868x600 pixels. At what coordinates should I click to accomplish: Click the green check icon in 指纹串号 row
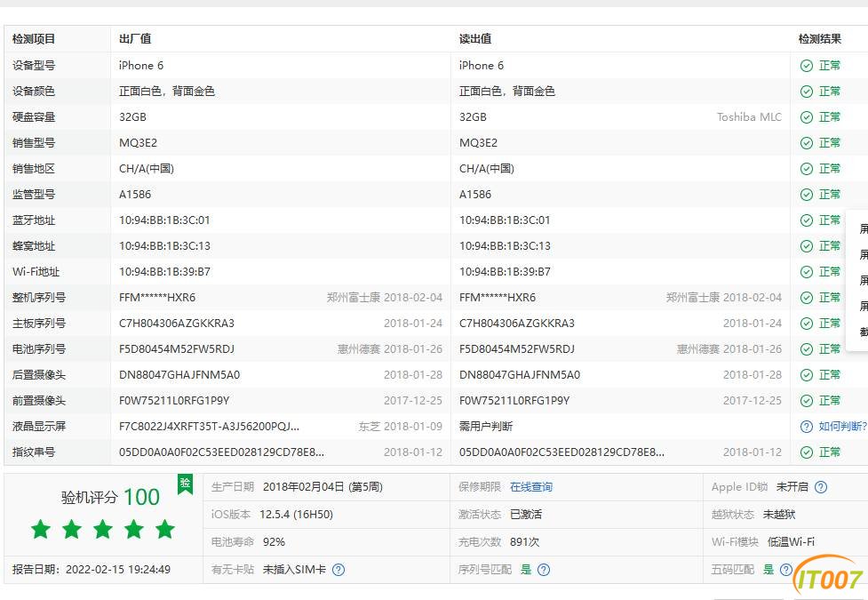click(807, 452)
